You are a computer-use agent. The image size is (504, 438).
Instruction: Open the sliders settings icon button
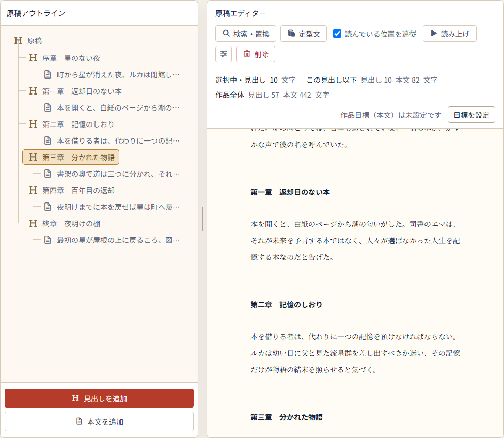224,54
